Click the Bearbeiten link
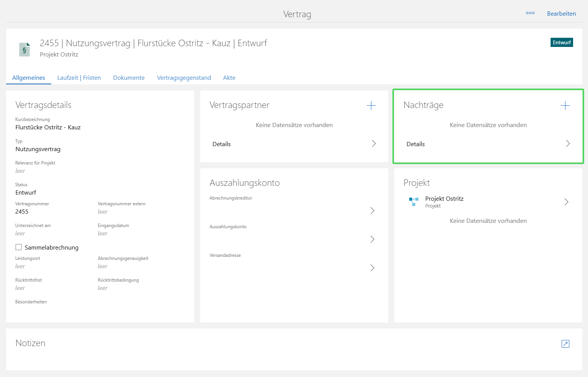This screenshot has width=588, height=377. tap(561, 14)
